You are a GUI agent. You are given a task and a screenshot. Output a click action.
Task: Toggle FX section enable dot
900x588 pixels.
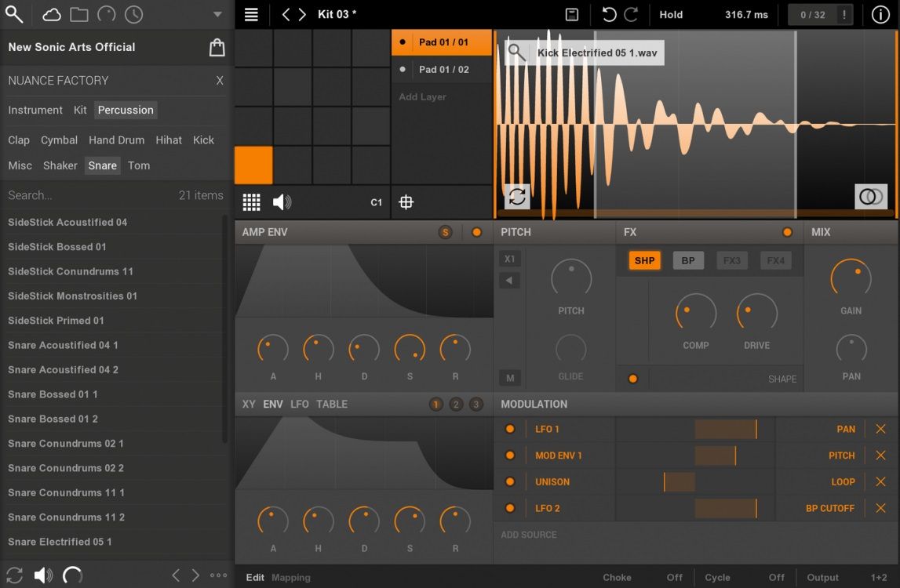pos(787,232)
